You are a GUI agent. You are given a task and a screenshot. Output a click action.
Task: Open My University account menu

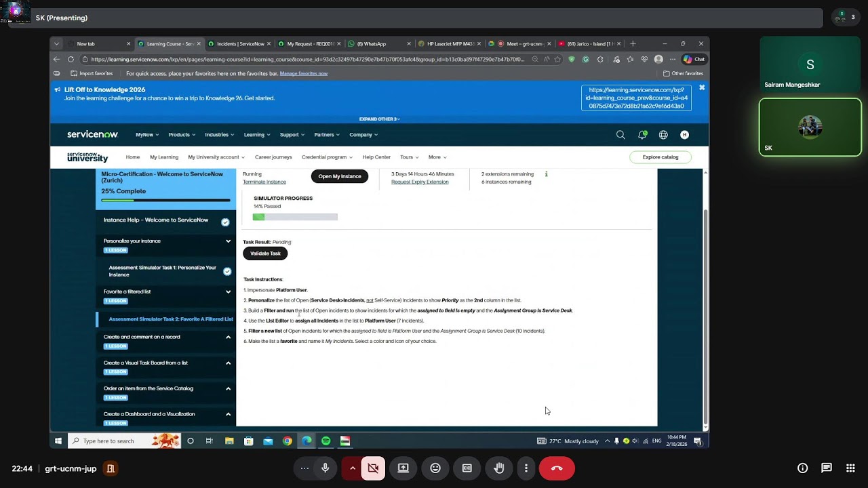(216, 157)
